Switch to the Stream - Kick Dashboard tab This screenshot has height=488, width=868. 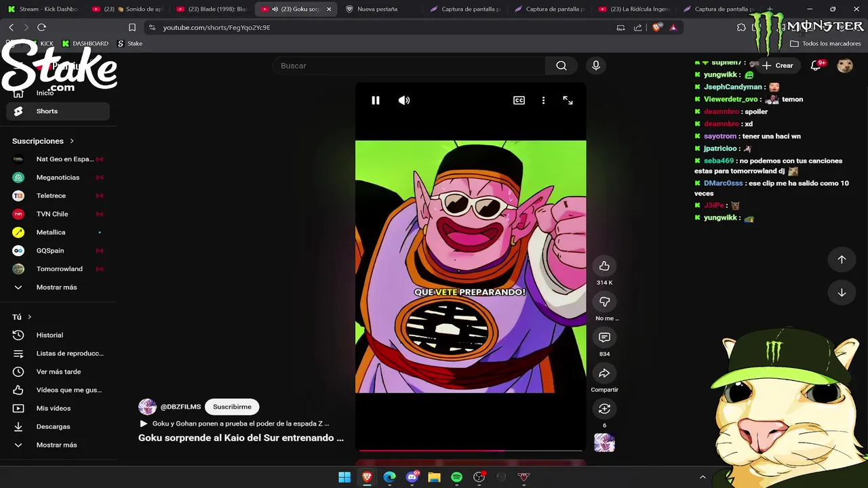[43, 9]
